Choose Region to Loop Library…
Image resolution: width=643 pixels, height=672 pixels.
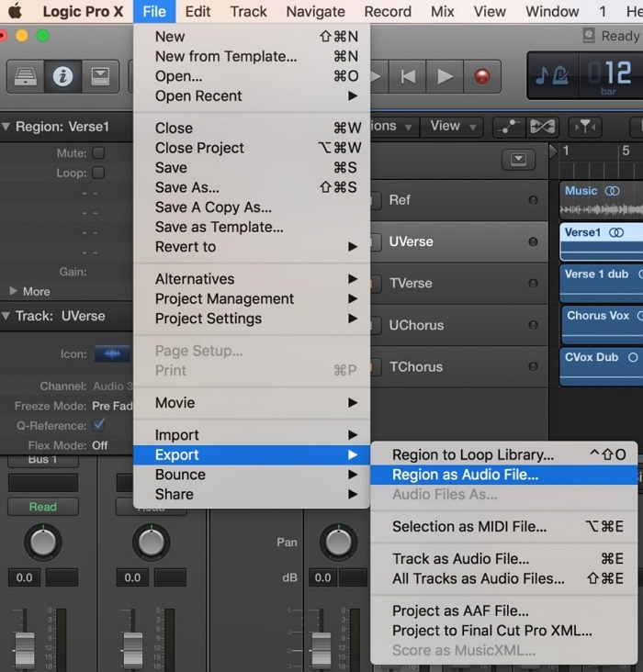[x=503, y=454]
